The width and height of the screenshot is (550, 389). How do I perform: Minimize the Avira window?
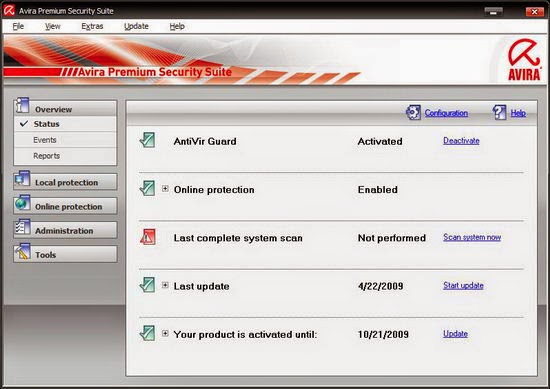tap(493, 12)
